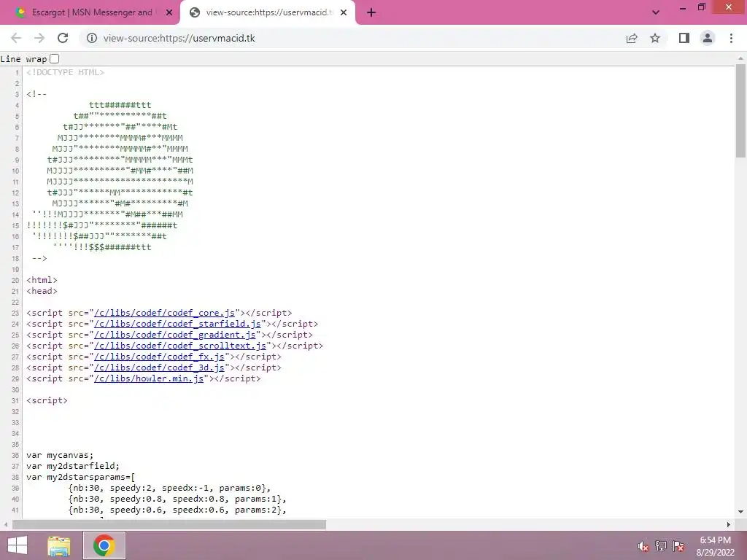Enable the Line wrap checkbox

click(x=54, y=58)
